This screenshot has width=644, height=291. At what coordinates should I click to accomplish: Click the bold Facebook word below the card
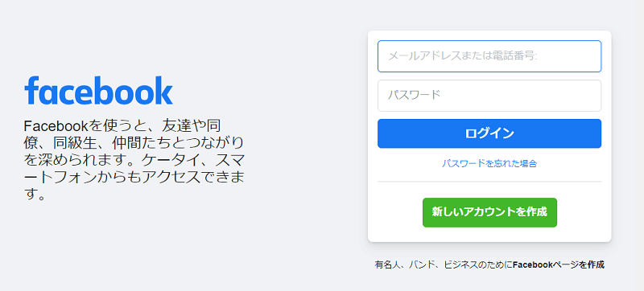533,264
